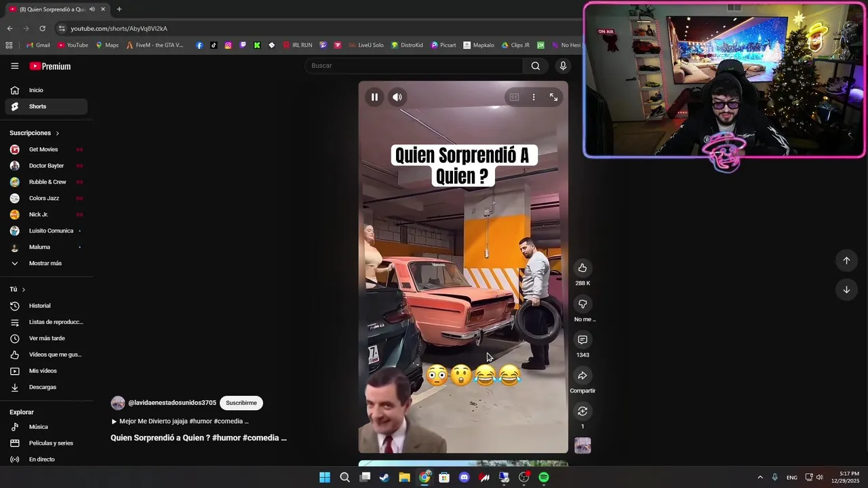Screen dimensions: 868x488
Task: Open the DistroKid bookmark
Action: (407, 45)
